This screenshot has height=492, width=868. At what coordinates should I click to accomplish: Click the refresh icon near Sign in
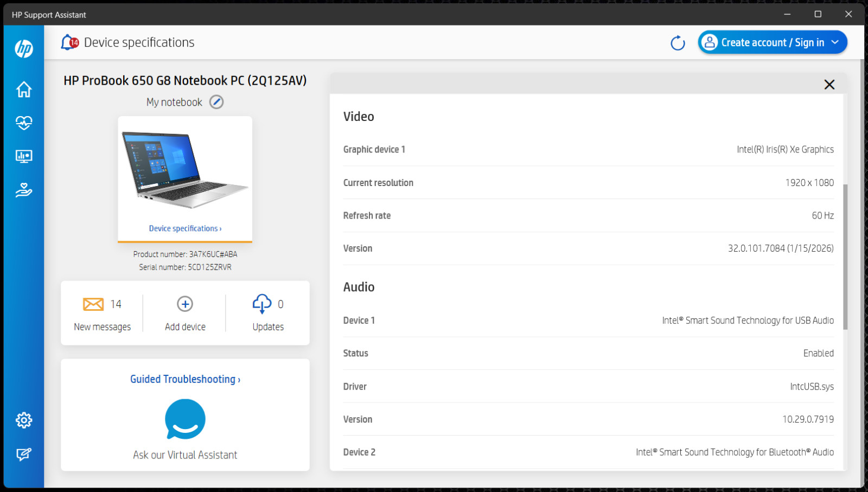coord(678,43)
